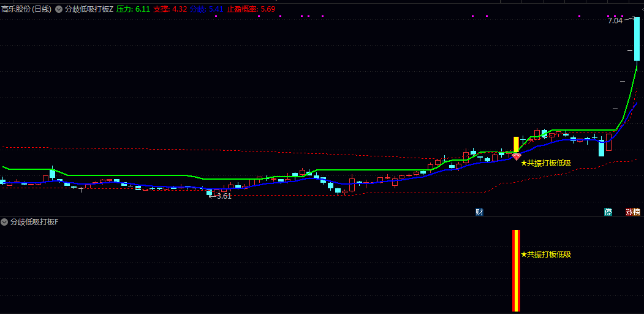Viewport: 644px width, 314px height.
Task: Open the 涨榜 gainers list marker
Action: click(633, 212)
